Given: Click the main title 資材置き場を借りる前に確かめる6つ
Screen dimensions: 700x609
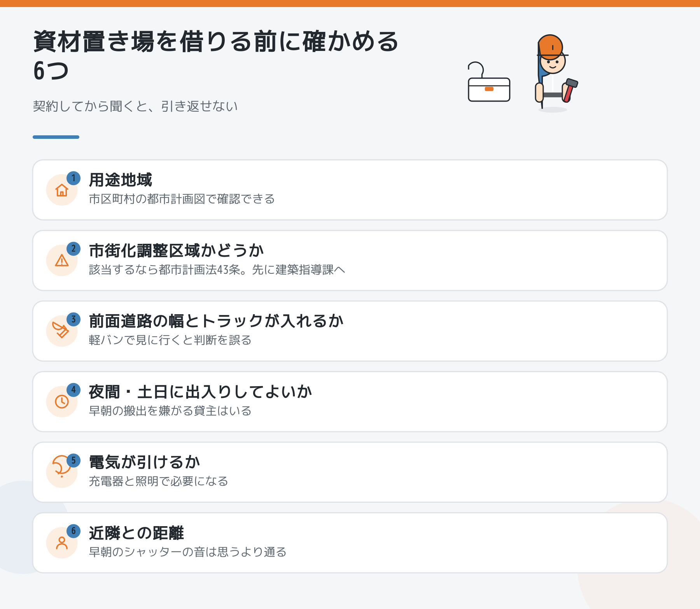Looking at the screenshot, I should coord(216,56).
